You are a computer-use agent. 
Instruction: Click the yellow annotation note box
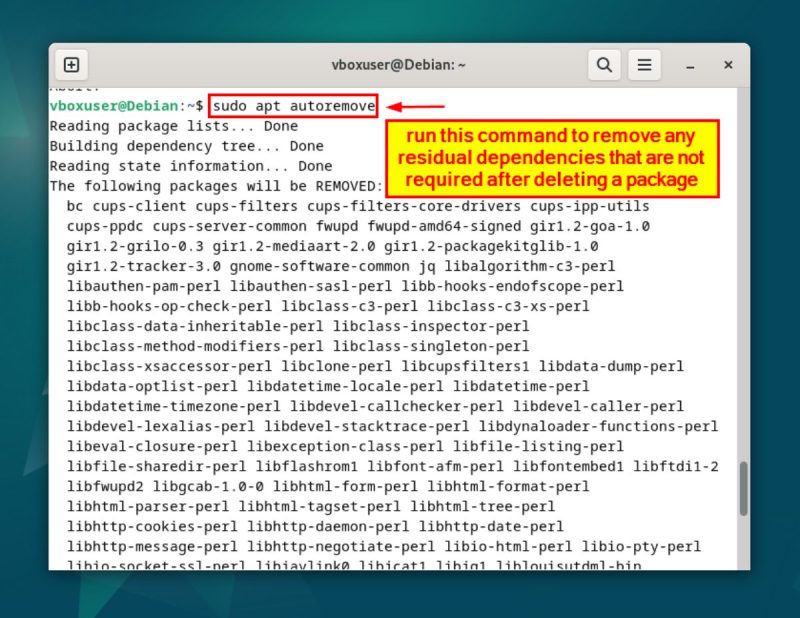[x=552, y=158]
